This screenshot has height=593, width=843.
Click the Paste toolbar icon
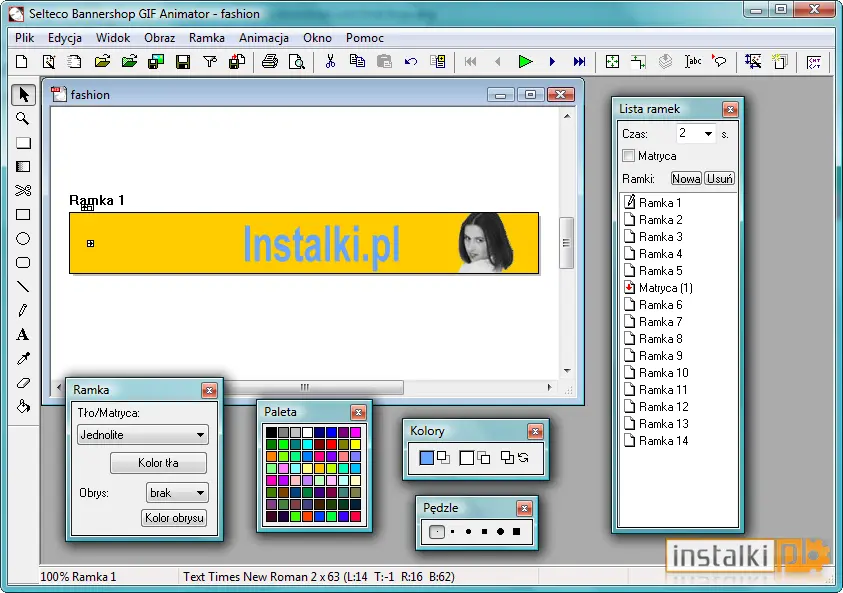pyautogui.click(x=384, y=62)
